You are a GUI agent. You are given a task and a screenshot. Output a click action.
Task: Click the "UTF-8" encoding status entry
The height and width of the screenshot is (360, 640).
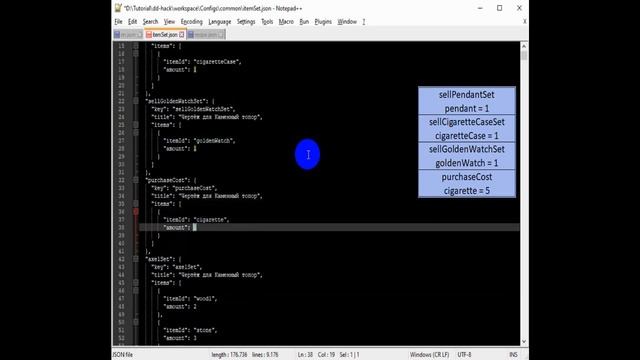[464, 355]
